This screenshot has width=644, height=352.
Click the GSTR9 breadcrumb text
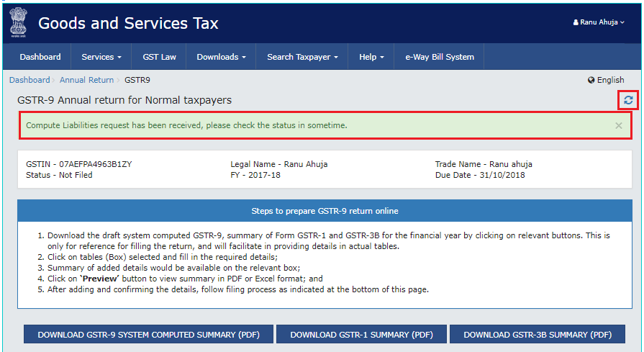pos(137,80)
